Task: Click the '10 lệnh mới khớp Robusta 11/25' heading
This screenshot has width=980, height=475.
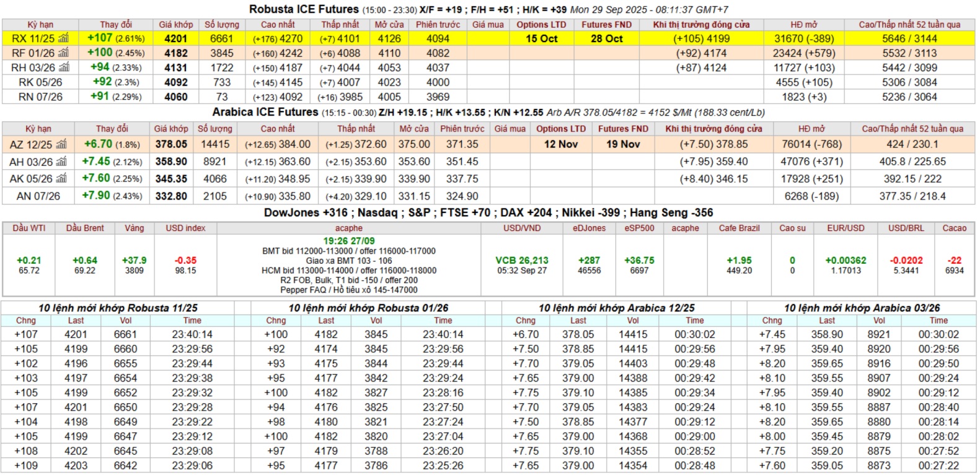Action: (x=118, y=308)
